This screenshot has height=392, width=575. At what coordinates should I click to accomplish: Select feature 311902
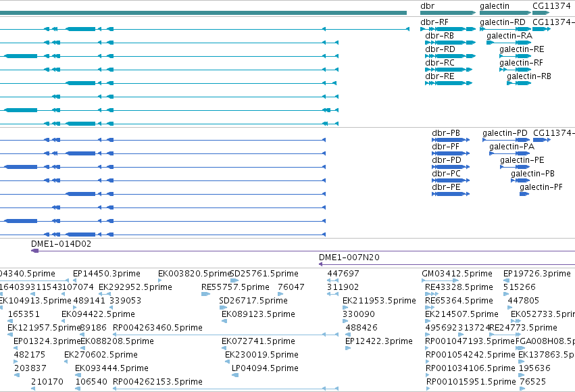(x=343, y=287)
